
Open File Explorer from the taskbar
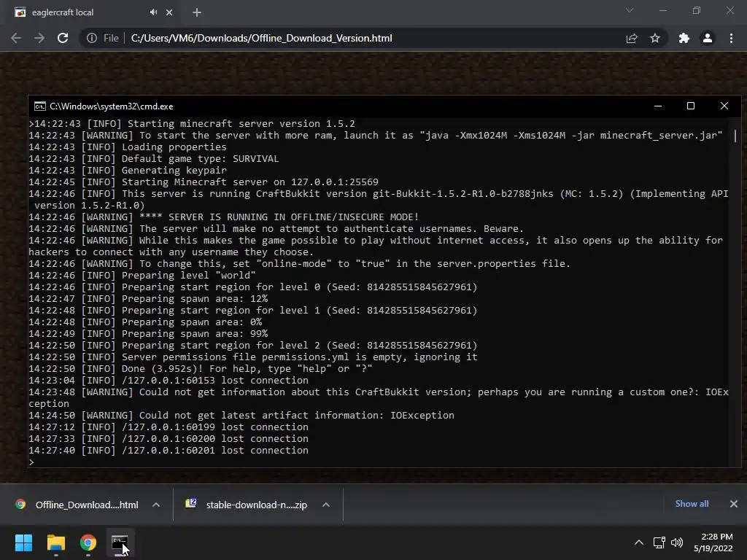point(55,542)
